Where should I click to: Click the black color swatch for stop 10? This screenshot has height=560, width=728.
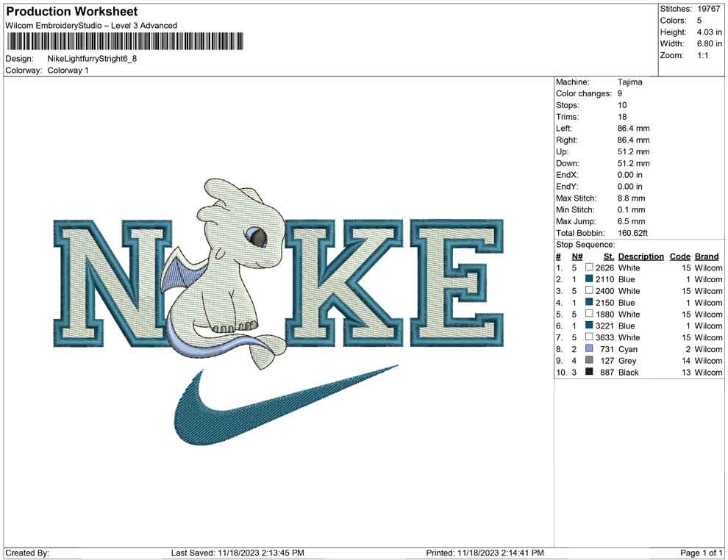589,373
